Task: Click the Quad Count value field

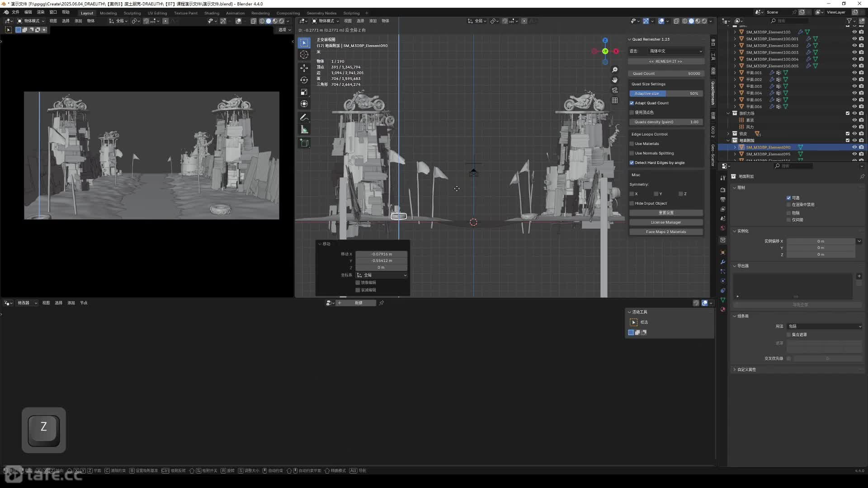Action: click(x=666, y=74)
